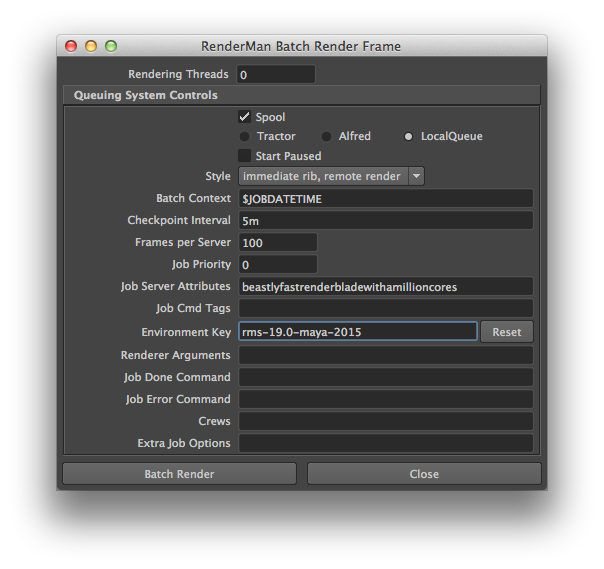Uncheck the Spool checkbox
The height and width of the screenshot is (569, 604).
pos(245,117)
